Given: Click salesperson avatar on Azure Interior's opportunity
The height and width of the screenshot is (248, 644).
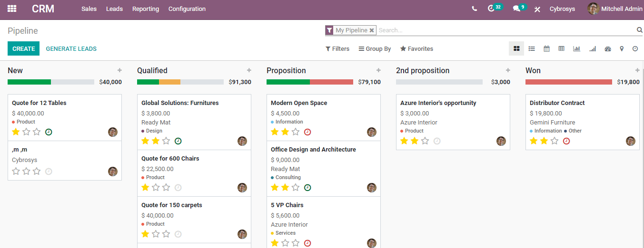Looking at the screenshot, I should click(x=501, y=141).
